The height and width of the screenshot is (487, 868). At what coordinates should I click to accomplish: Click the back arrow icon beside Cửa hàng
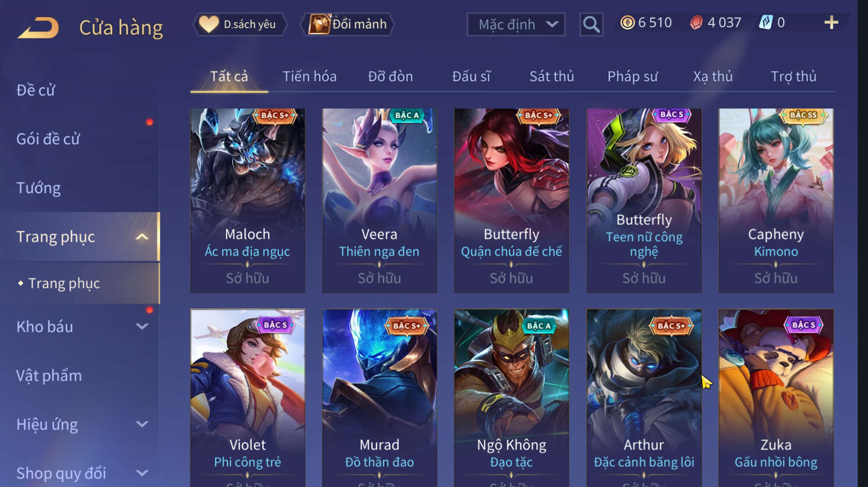pos(38,28)
